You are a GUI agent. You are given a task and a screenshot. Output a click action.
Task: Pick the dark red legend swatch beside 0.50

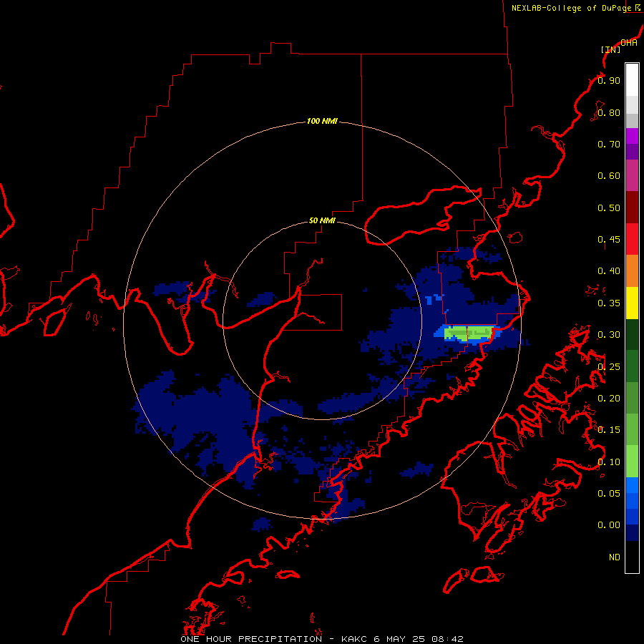pos(632,208)
